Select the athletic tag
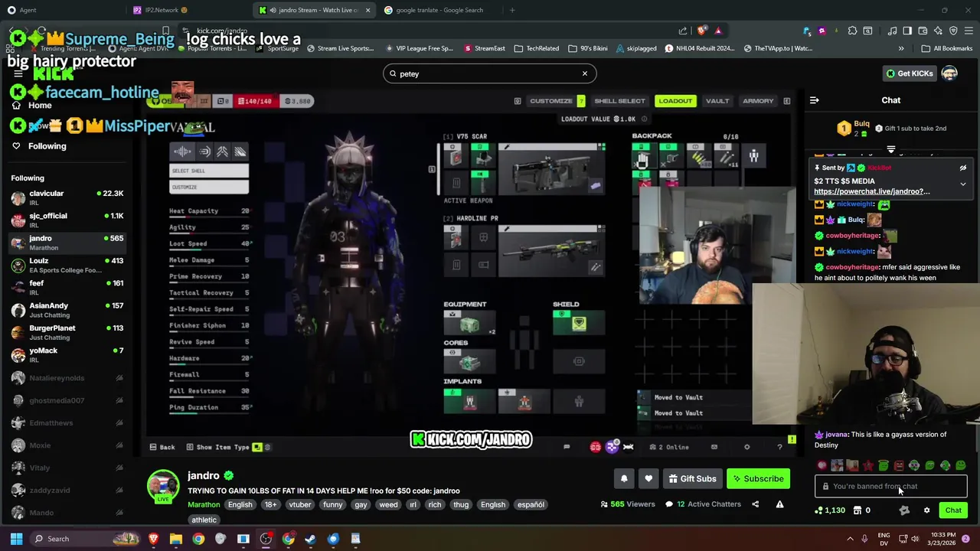Image resolution: width=980 pixels, height=551 pixels. tap(204, 520)
